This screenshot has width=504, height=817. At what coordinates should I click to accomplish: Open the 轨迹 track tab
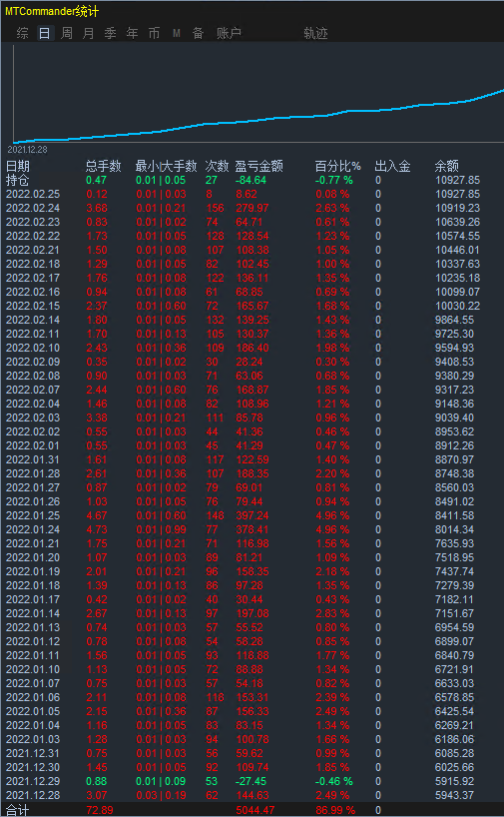(315, 33)
